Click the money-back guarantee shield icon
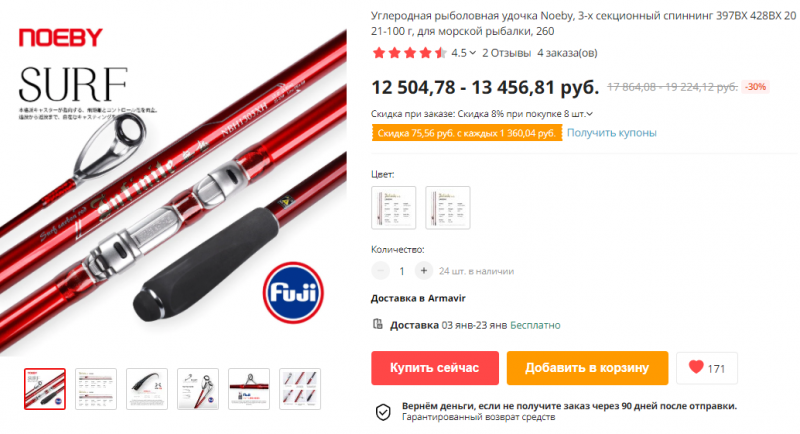 383,412
